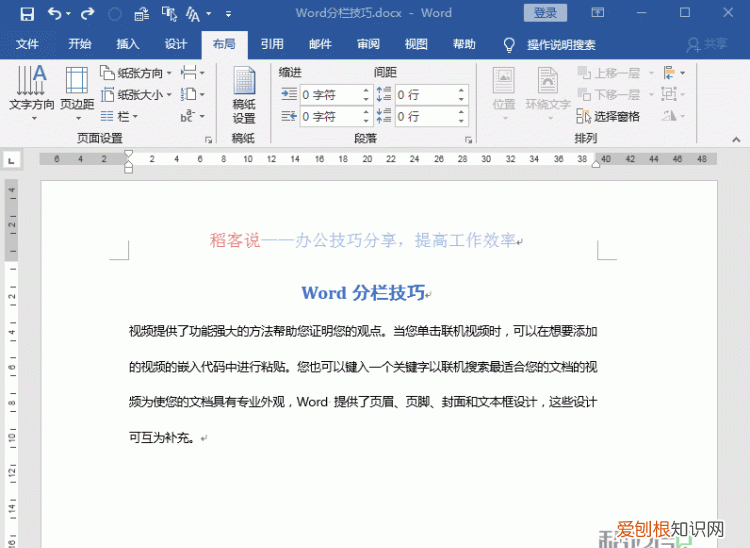
Task: Open the 页面设置 dialog launcher
Action: tap(208, 140)
